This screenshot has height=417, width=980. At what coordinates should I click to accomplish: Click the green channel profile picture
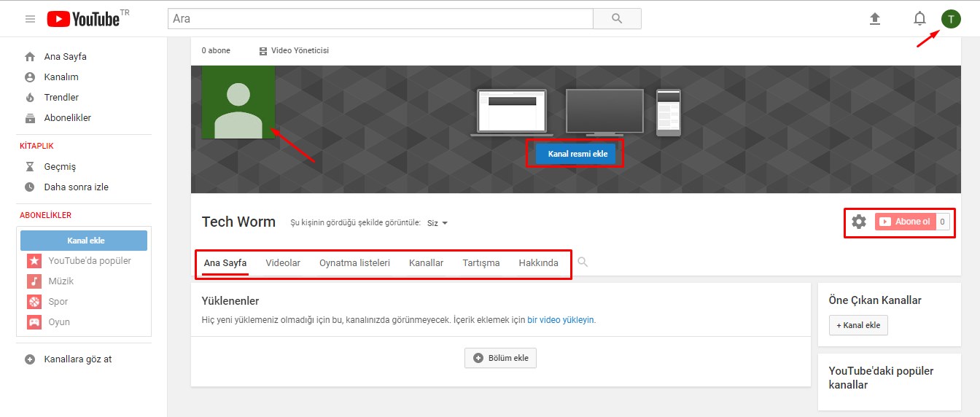[x=238, y=102]
